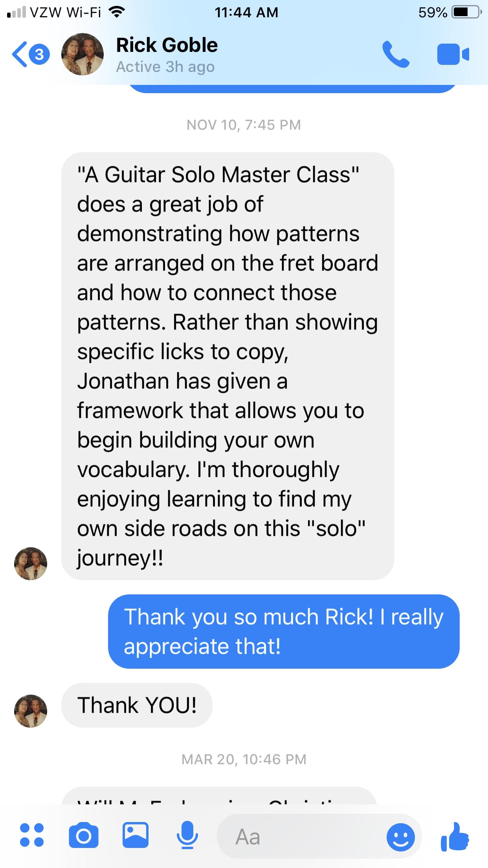Screen dimensions: 488x868
Task: Send a thumbs-up like
Action: click(x=455, y=837)
